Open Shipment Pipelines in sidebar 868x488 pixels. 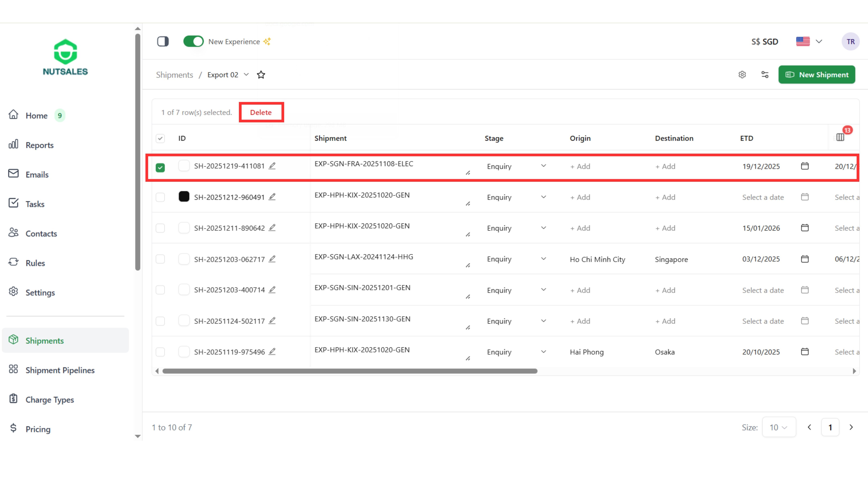(x=60, y=370)
